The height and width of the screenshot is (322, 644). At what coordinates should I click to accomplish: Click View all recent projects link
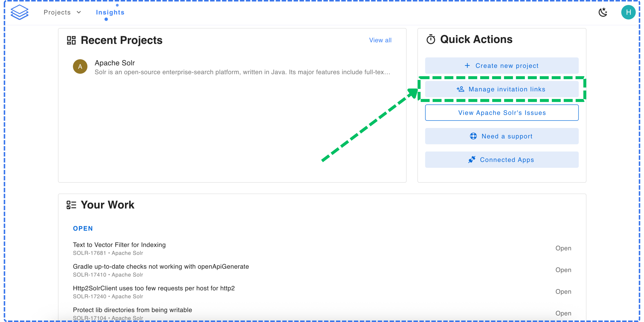point(380,40)
